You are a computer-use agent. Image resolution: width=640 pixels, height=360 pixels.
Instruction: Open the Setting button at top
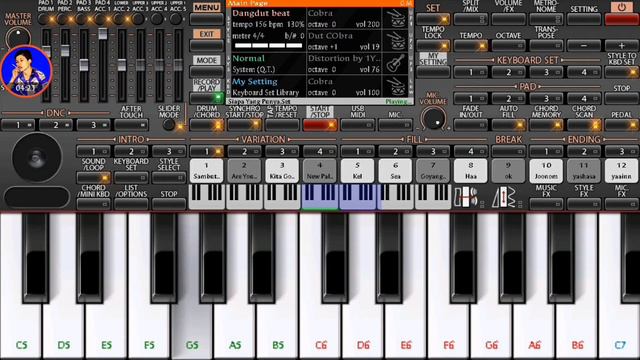[x=584, y=19]
